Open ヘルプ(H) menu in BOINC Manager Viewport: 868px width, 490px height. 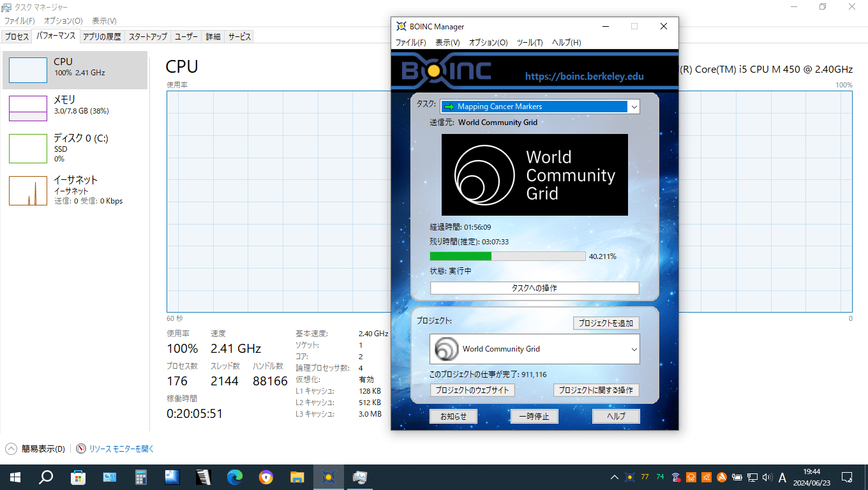pos(566,43)
